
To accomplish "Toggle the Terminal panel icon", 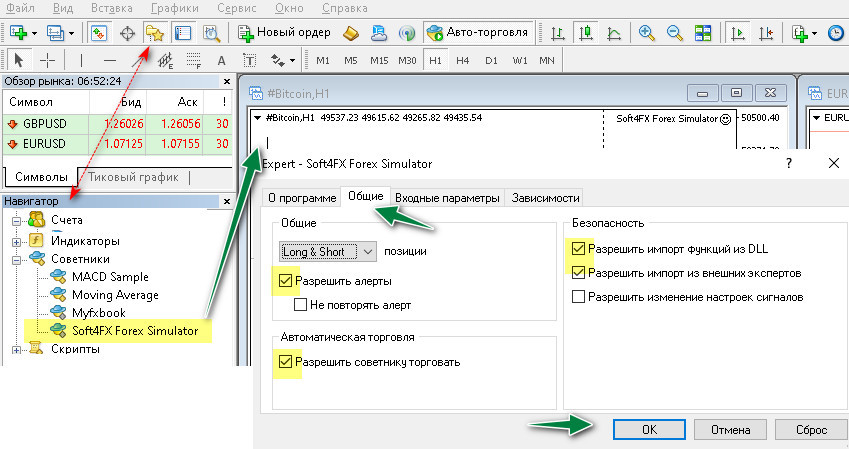I will coord(183,33).
